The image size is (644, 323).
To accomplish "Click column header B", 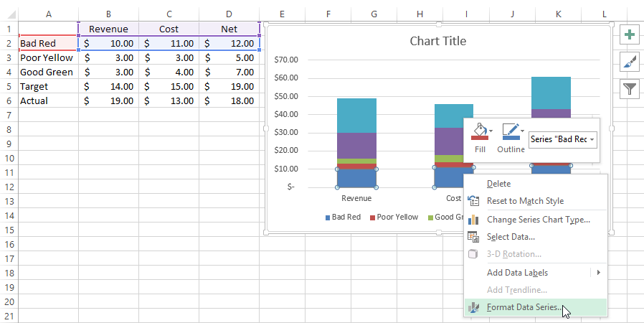I will pyautogui.click(x=108, y=14).
